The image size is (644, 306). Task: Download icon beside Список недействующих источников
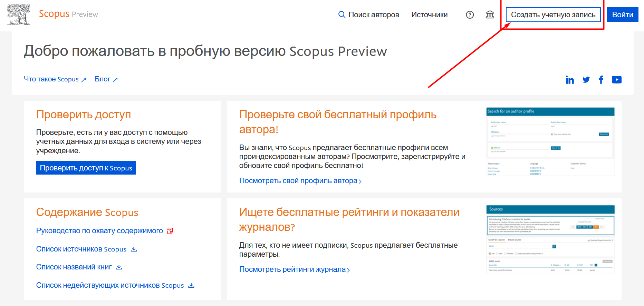click(191, 286)
